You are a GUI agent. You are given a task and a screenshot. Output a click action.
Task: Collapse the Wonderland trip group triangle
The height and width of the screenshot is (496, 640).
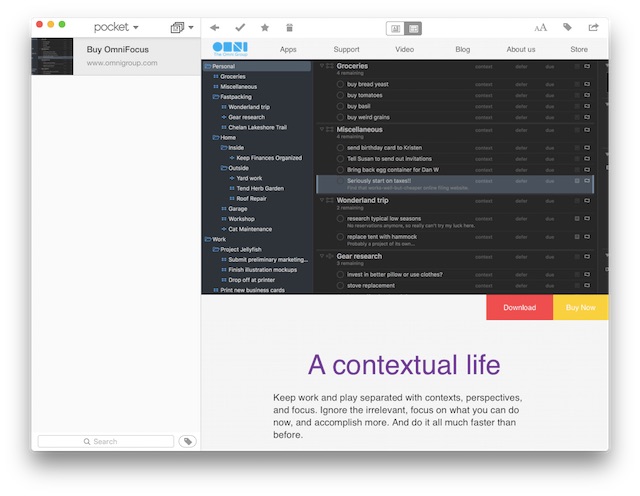coord(322,200)
